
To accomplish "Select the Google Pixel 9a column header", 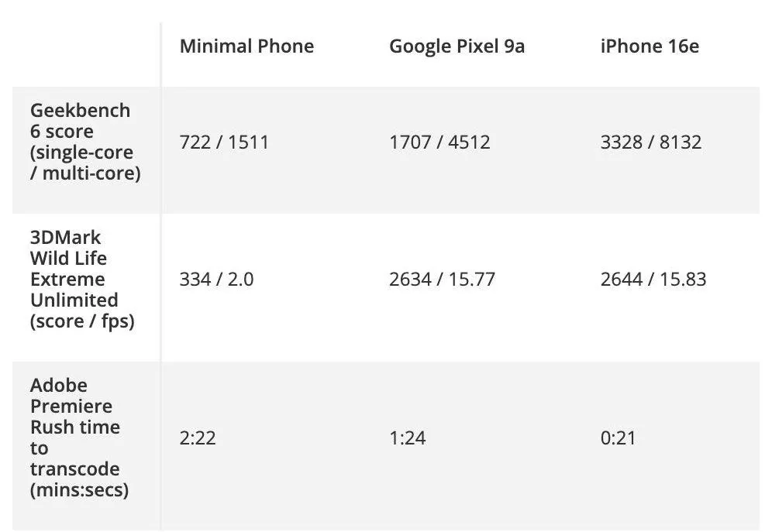I will 457,46.
